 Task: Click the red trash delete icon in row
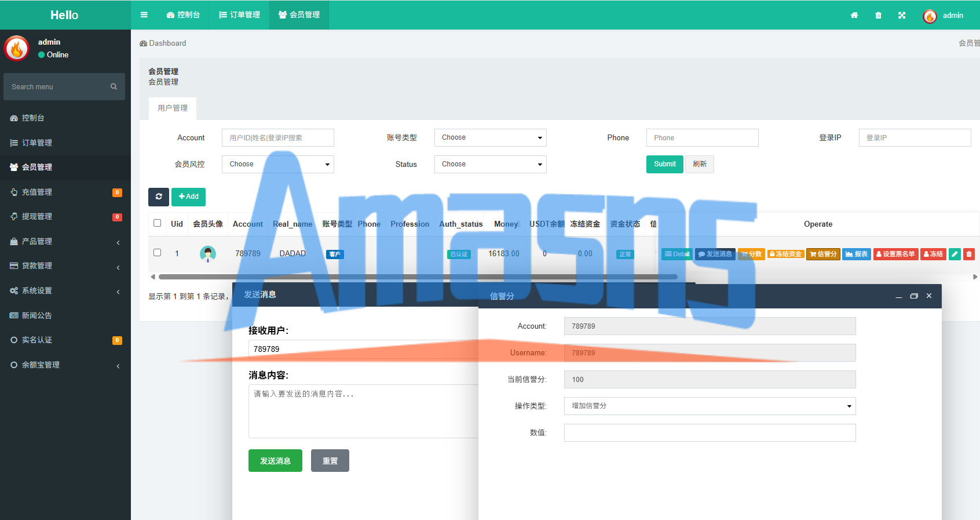pos(969,254)
